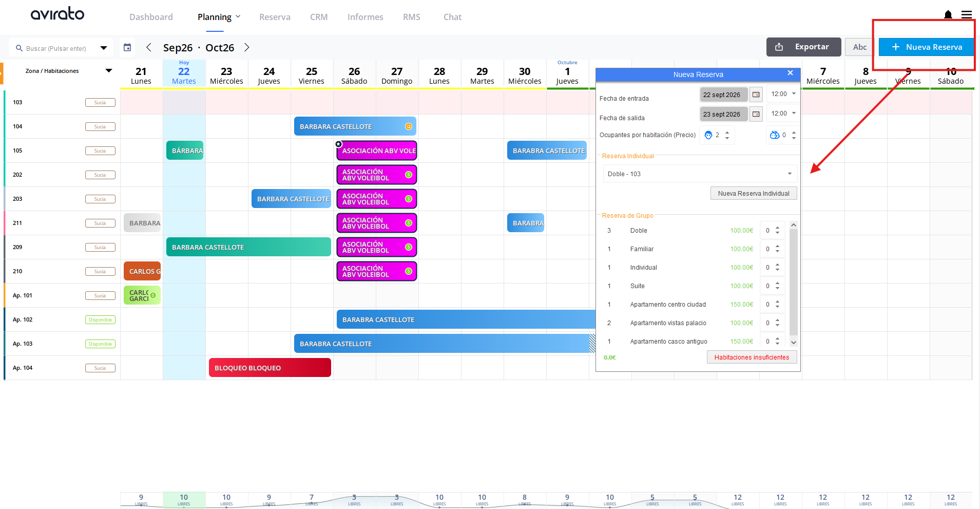Click the search magnifier icon
The width and height of the screenshot is (980, 509).
click(x=20, y=48)
